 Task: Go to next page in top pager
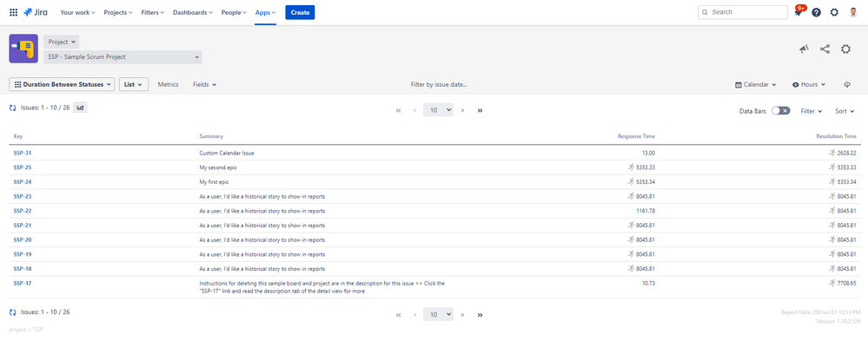462,110
